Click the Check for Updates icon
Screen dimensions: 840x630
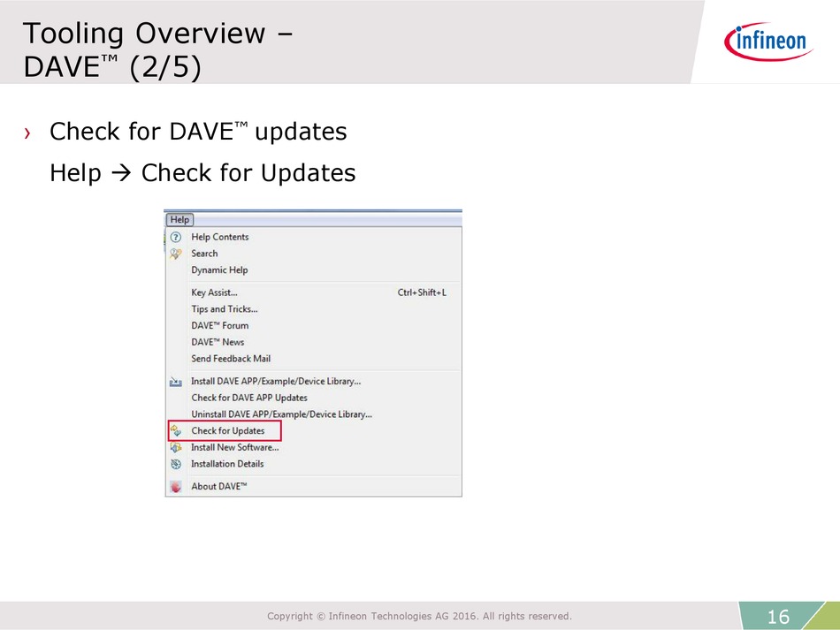coord(176,430)
